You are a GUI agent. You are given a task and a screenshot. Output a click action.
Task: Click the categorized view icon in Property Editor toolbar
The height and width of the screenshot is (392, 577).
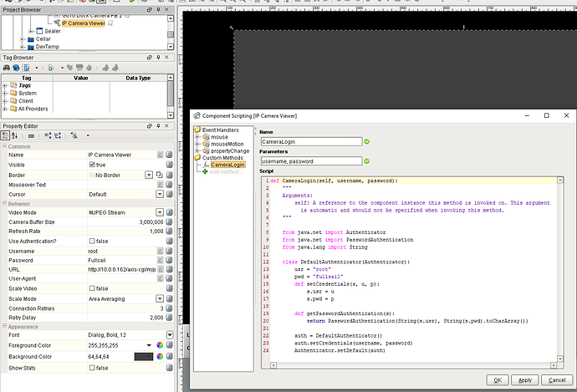pos(5,135)
